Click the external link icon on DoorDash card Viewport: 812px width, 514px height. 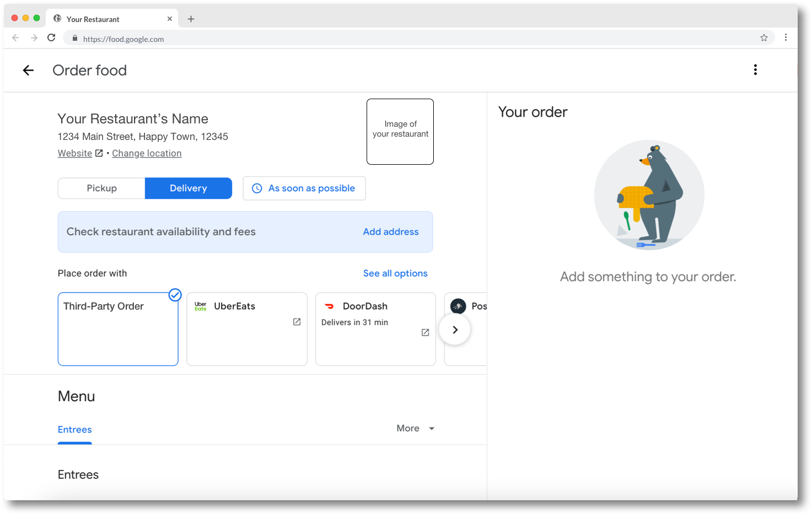point(425,332)
